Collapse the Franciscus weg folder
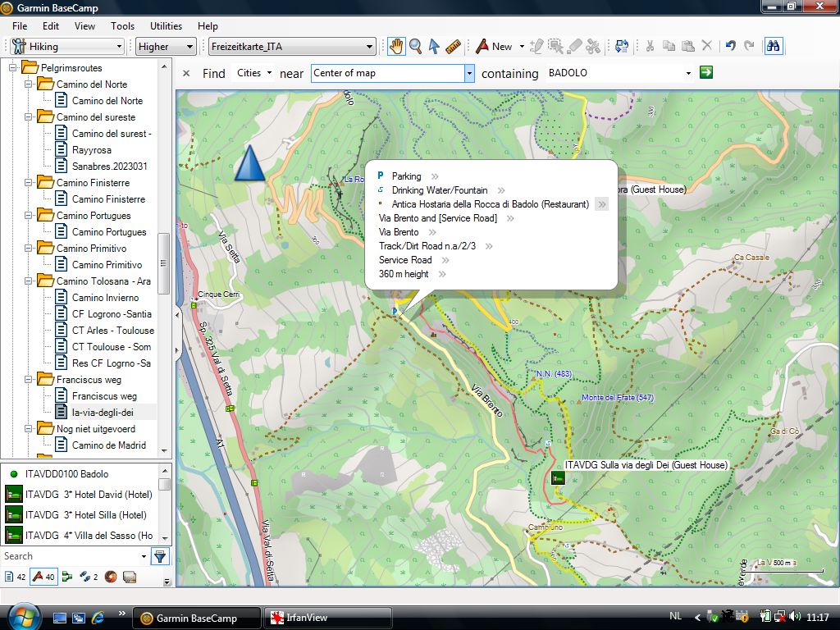Viewport: 840px width, 630px height. [x=29, y=380]
